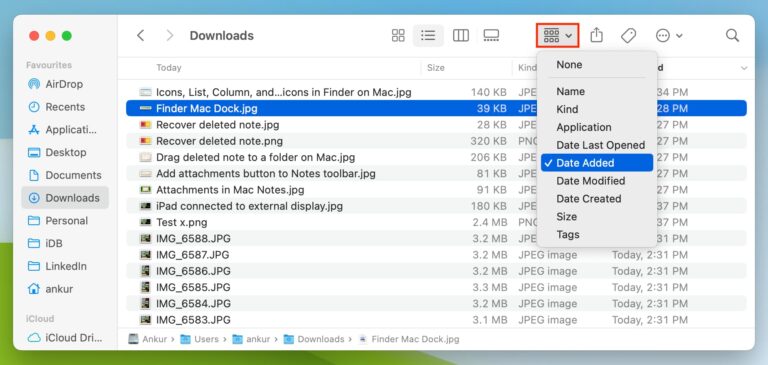768x365 pixels.
Task: Select Downloads in the sidebar
Action: (65, 198)
